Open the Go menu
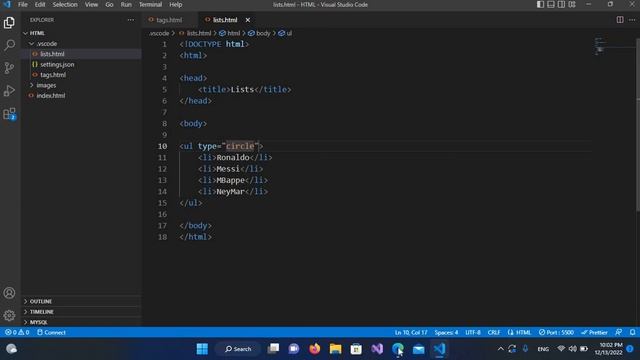 click(109, 4)
